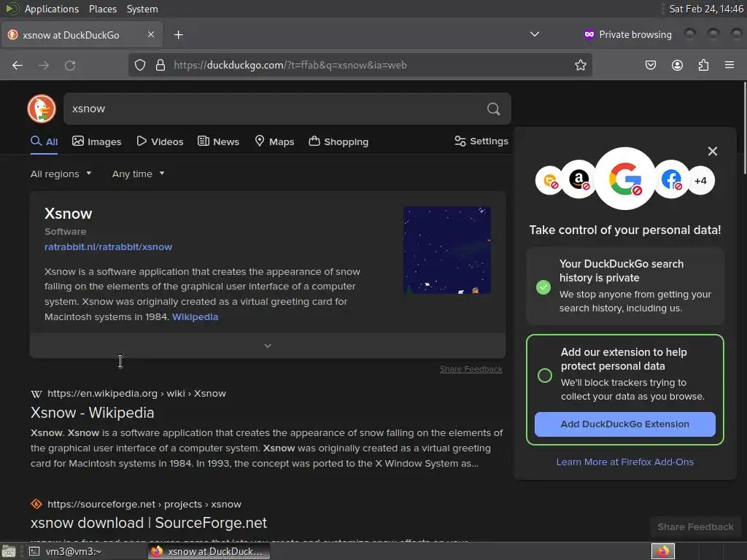Click the Private browsing indicator
Viewport: 747px width, 560px height.
tap(628, 34)
